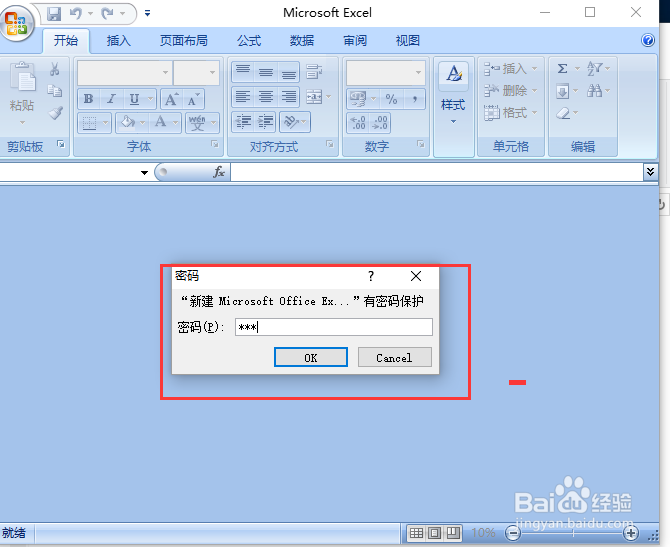The image size is (670, 547).
Task: Toggle Middle Align button
Action: coord(266,72)
